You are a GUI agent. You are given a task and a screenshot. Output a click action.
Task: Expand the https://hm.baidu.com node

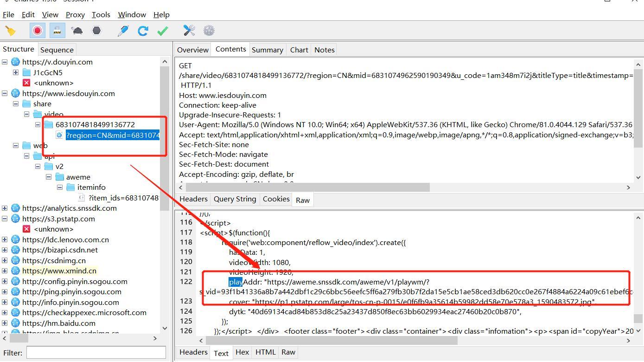pos(5,323)
